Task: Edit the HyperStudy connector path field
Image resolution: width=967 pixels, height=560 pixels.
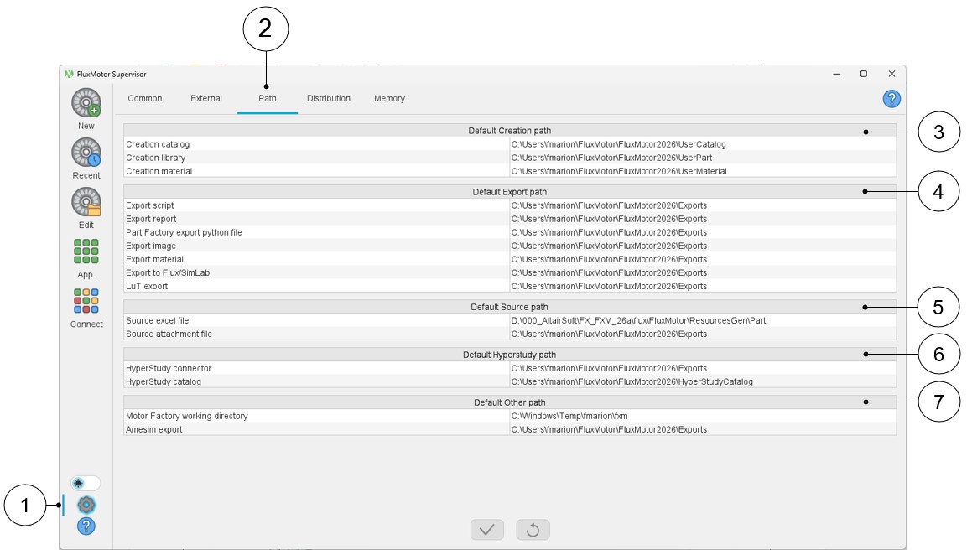Action: 703,368
